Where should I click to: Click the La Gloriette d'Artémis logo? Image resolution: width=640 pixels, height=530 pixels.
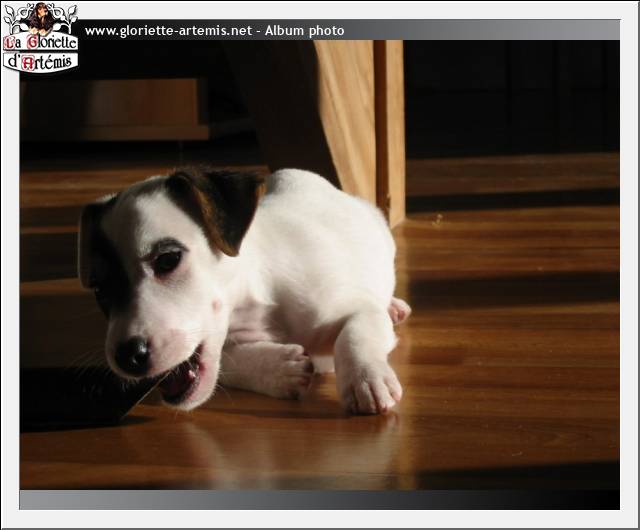click(40, 38)
